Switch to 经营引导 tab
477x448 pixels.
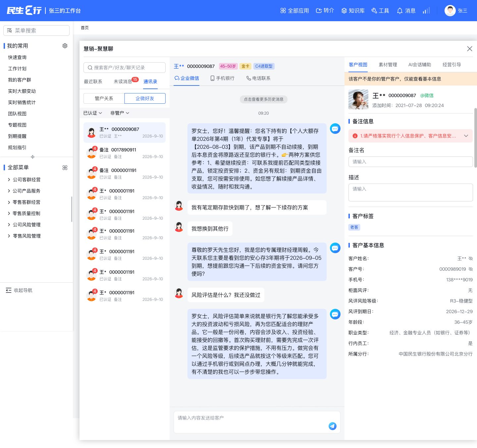coord(452,65)
